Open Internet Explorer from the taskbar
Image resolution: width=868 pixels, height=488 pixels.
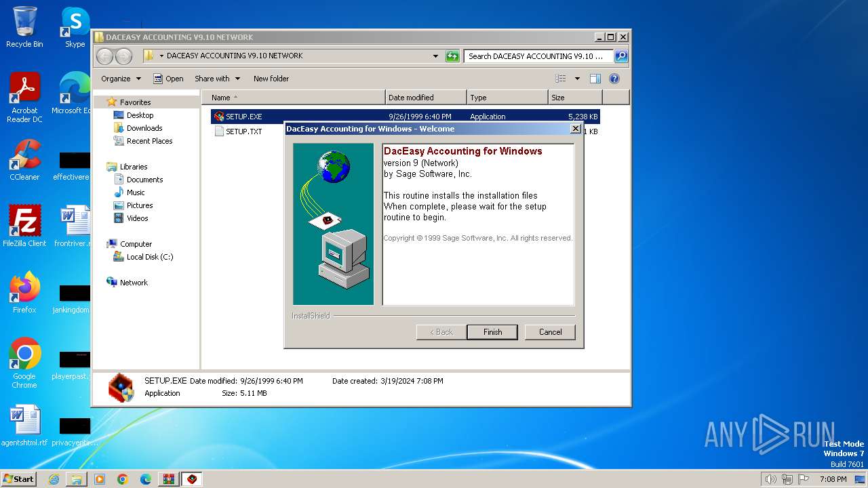54,479
